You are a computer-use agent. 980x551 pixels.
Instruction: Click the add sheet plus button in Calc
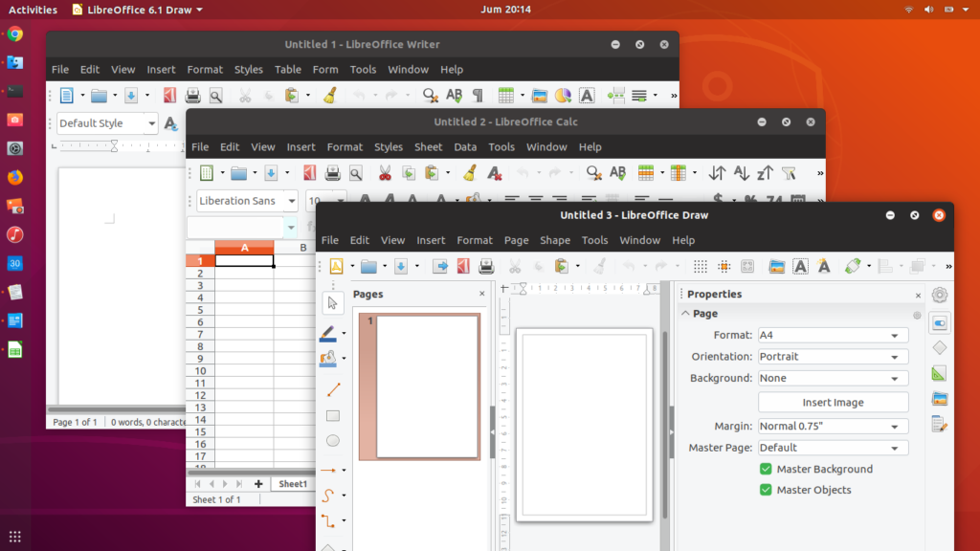coord(258,484)
